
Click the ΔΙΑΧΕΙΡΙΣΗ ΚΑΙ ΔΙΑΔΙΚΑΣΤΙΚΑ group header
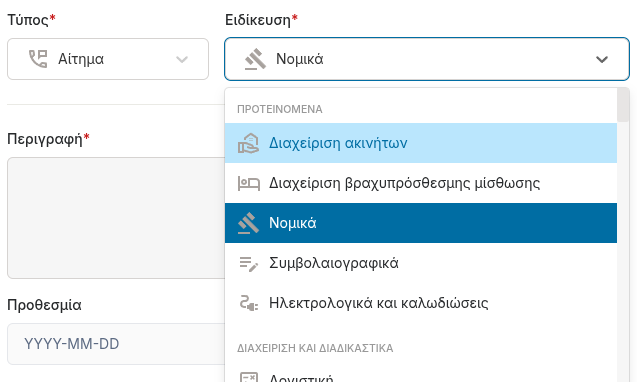[x=315, y=348]
